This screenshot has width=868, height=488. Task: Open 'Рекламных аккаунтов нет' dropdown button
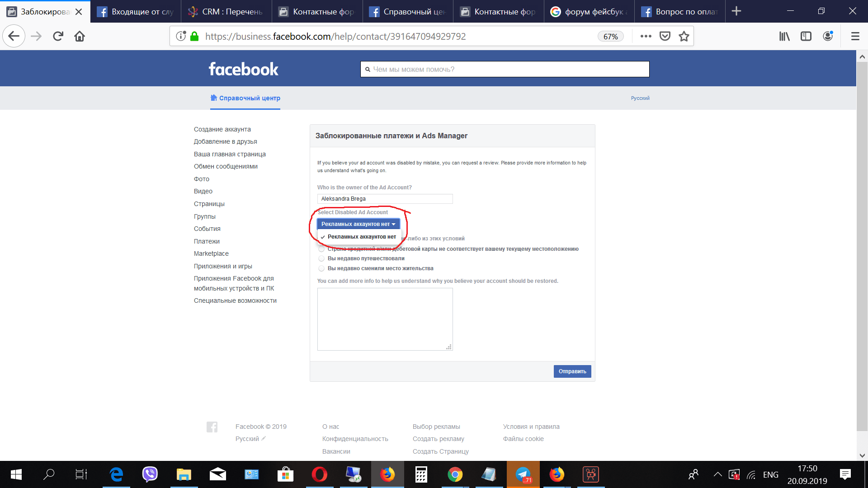(358, 224)
